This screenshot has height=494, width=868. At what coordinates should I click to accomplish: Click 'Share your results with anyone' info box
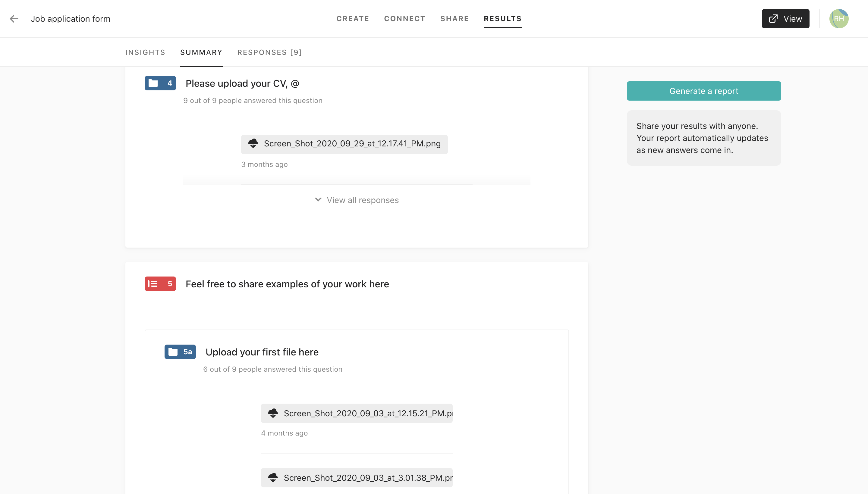point(704,138)
